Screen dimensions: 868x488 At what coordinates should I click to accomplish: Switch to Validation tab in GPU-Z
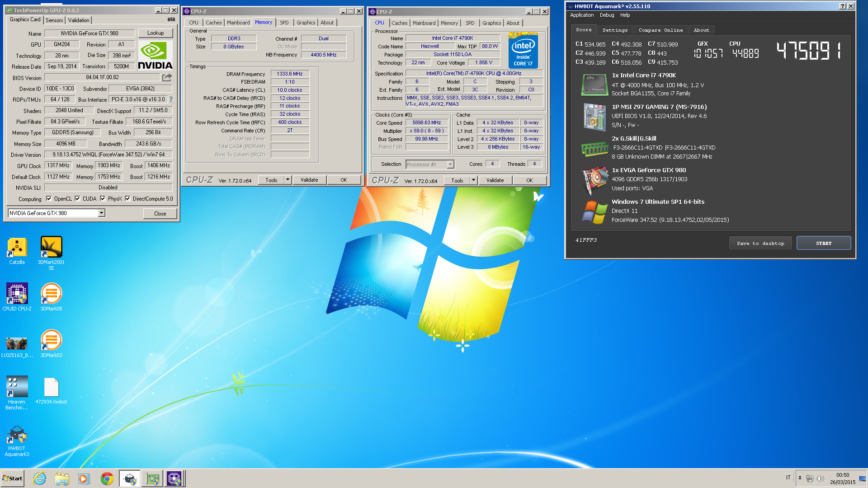pos(79,20)
